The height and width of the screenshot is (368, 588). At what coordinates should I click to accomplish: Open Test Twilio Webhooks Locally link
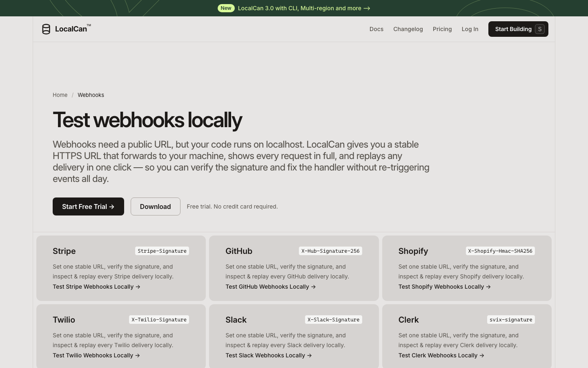click(x=96, y=355)
